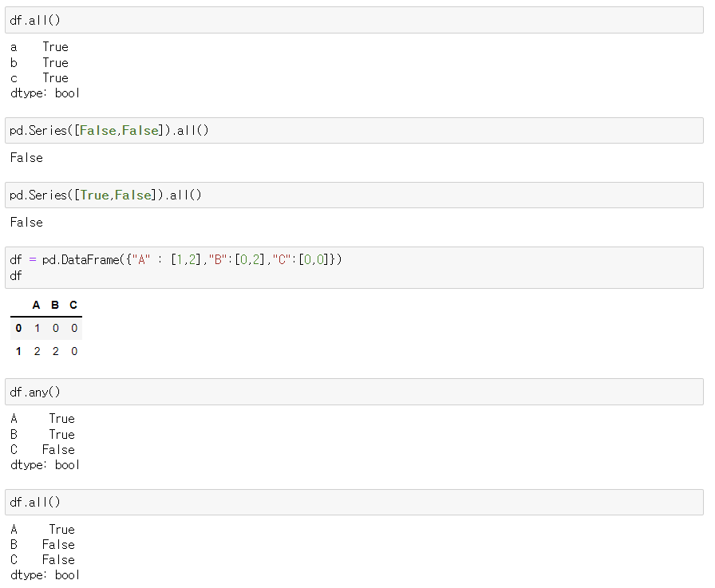The width and height of the screenshot is (715, 588).
Task: Click the 'B True' line in the df.any() output
Action: click(42, 434)
